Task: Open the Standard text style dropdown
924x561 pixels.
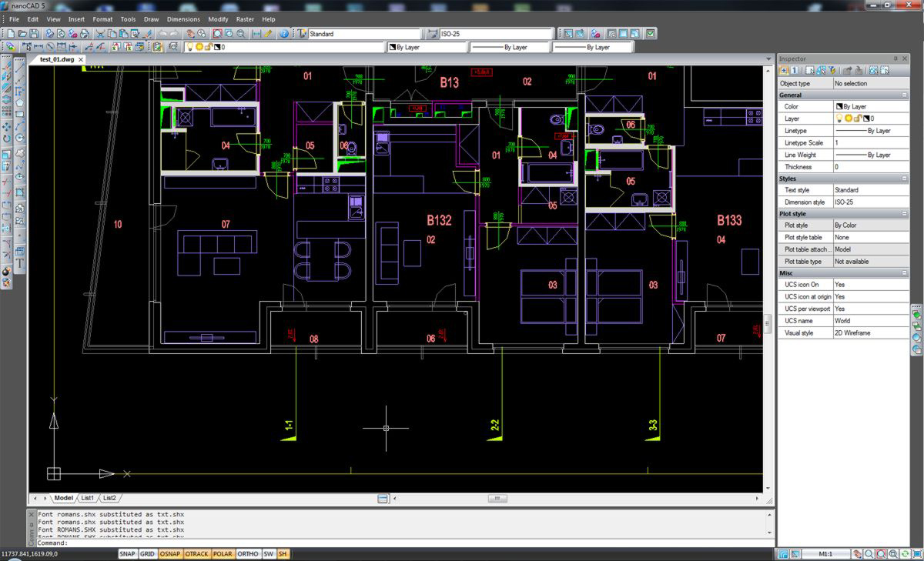Action: pyautogui.click(x=363, y=34)
